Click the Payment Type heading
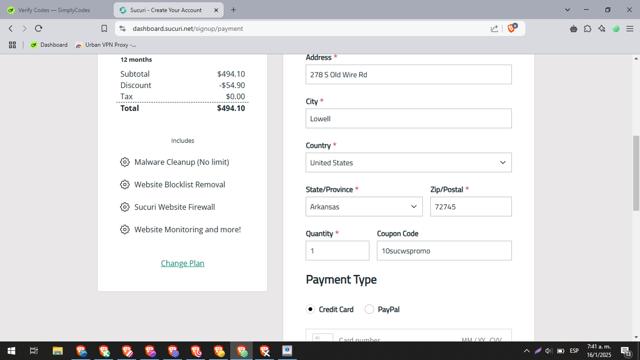The height and width of the screenshot is (360, 640). pos(341,280)
